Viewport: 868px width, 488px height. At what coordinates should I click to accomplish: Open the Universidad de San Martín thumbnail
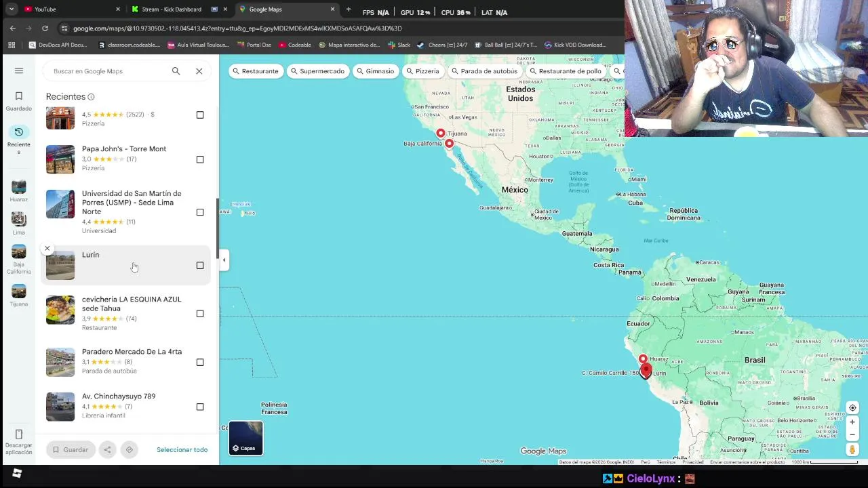coord(60,204)
